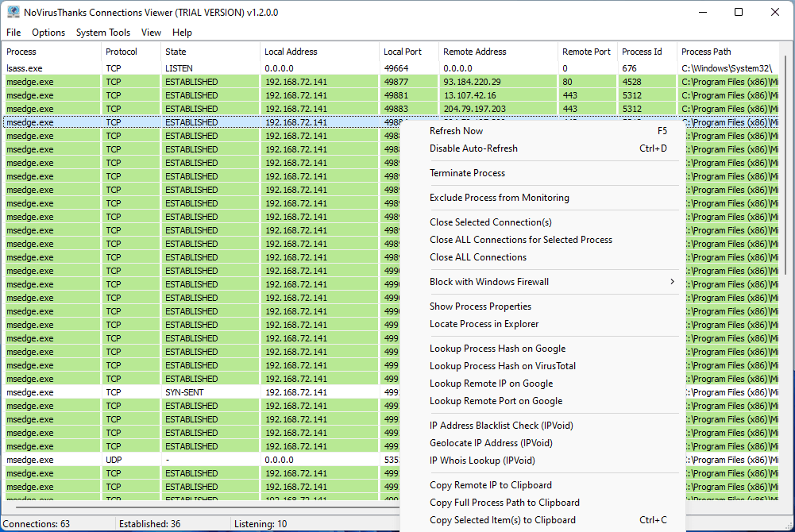Sort by the Local Port column header
The width and height of the screenshot is (795, 532).
click(409, 52)
